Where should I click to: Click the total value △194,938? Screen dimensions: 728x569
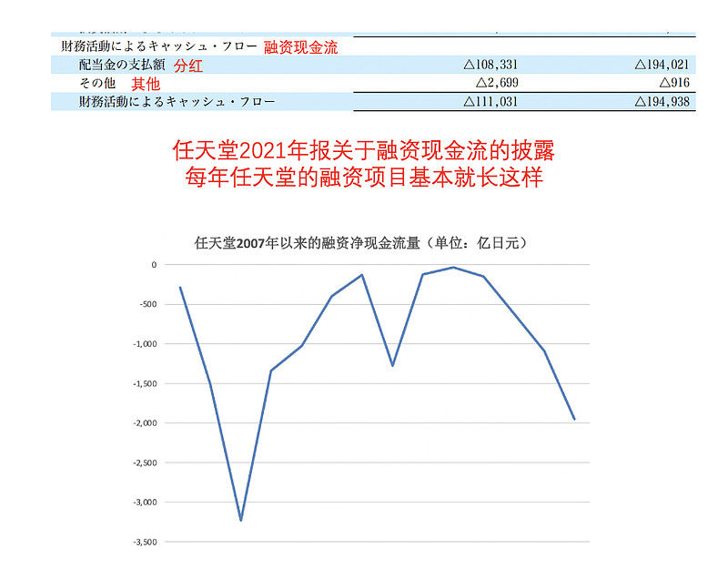(x=662, y=102)
